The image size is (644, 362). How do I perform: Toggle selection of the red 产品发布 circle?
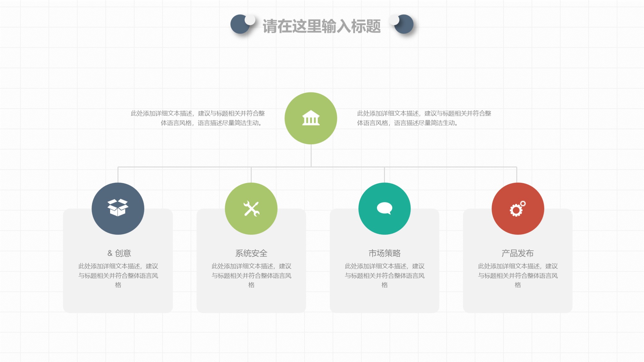[x=518, y=208]
